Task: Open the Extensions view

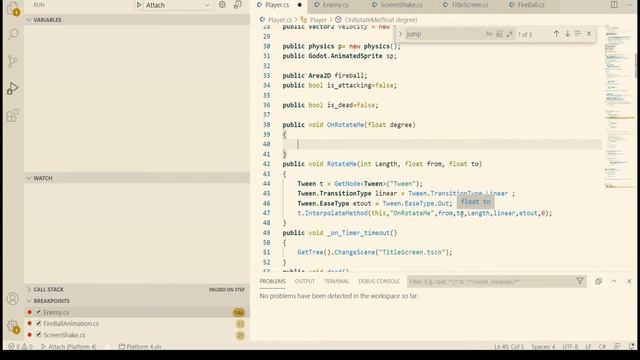Action: [x=13, y=116]
